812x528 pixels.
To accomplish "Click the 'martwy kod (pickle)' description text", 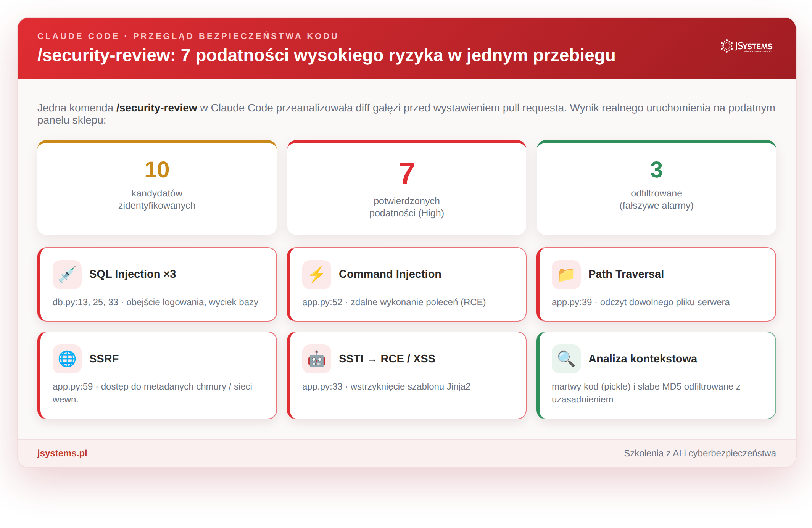I will coord(646,393).
